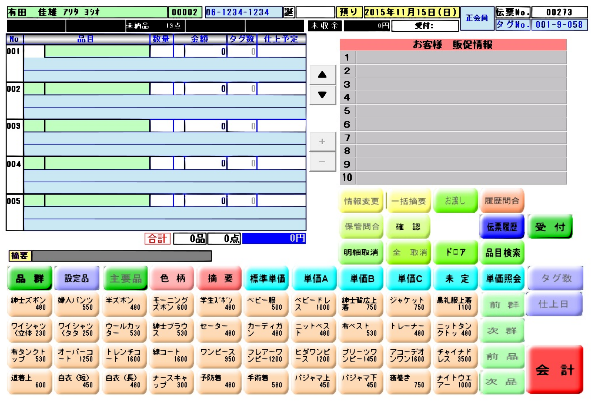Add ワイシャツ立体 item
This screenshot has width=598, height=405.
(x=30, y=330)
